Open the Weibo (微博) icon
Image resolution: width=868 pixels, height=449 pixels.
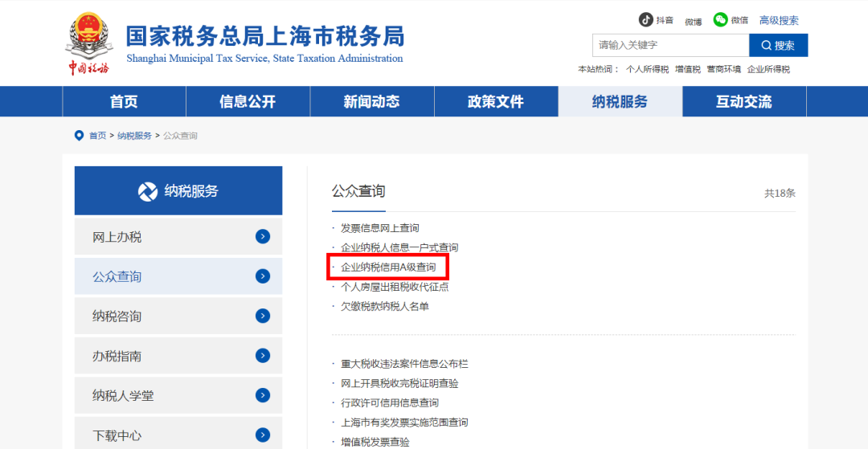[x=693, y=22]
